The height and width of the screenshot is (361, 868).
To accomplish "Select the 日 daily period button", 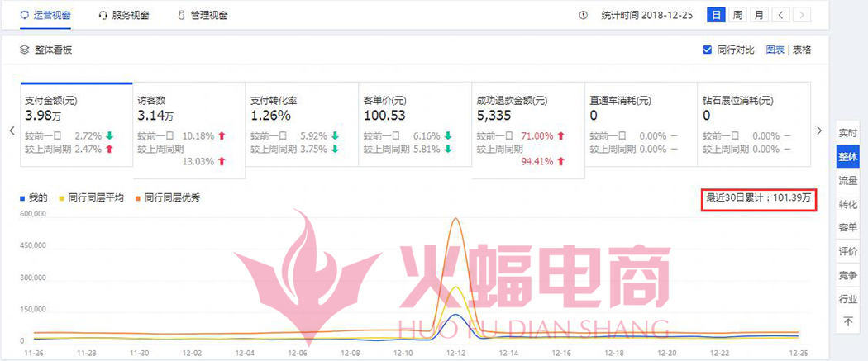I will pos(716,15).
